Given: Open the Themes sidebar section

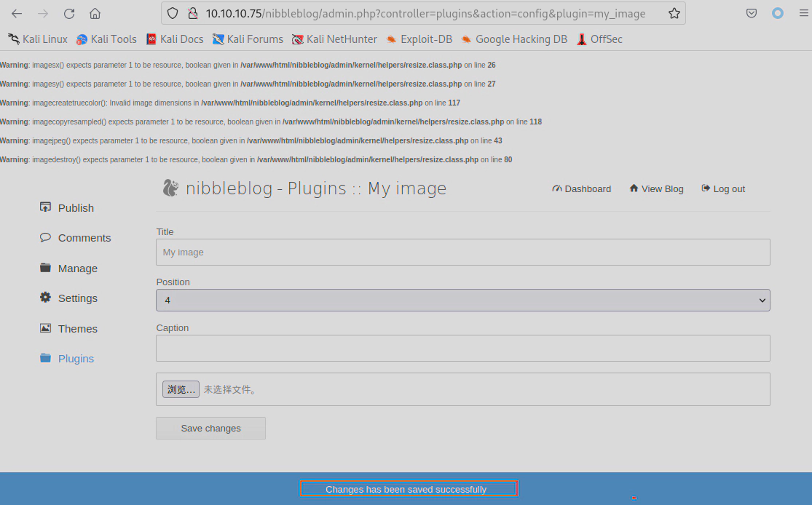Looking at the screenshot, I should coord(77,329).
